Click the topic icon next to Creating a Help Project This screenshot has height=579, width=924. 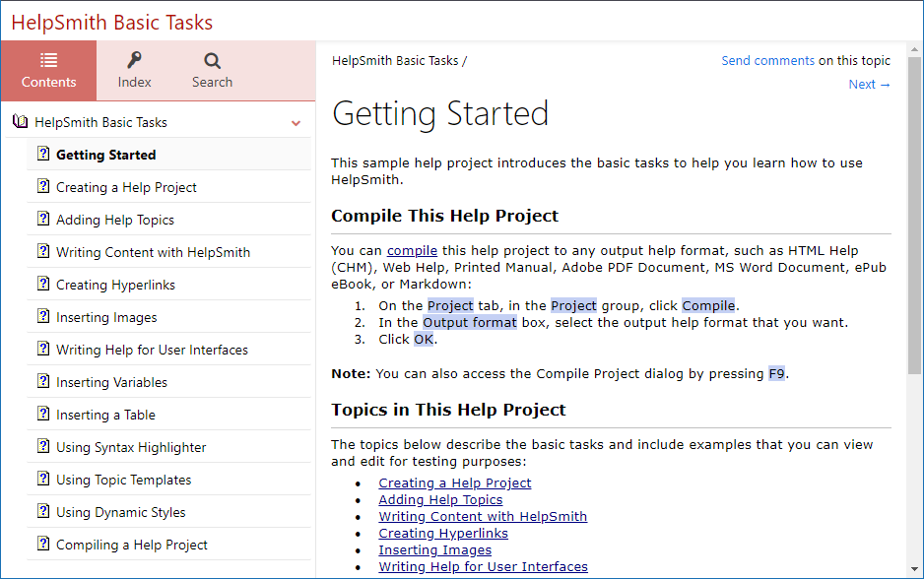point(43,186)
